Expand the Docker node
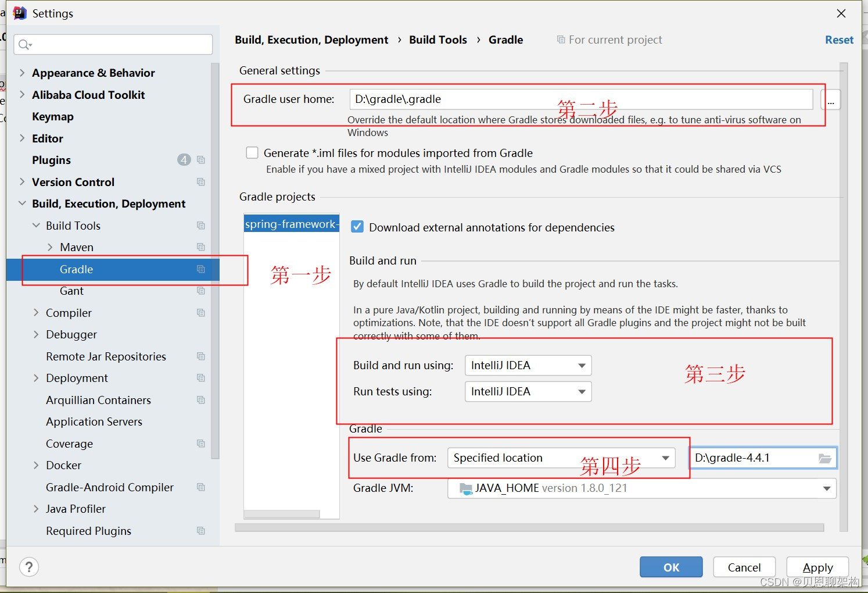The height and width of the screenshot is (593, 868). pos(36,465)
